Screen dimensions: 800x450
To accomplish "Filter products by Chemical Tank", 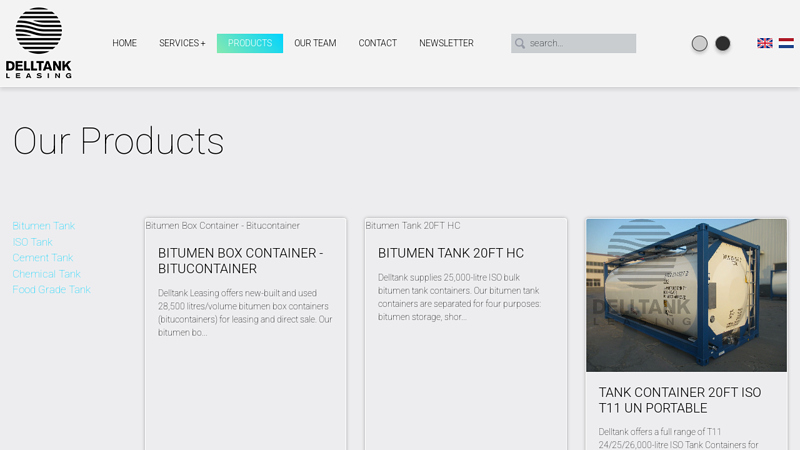I will coord(46,274).
